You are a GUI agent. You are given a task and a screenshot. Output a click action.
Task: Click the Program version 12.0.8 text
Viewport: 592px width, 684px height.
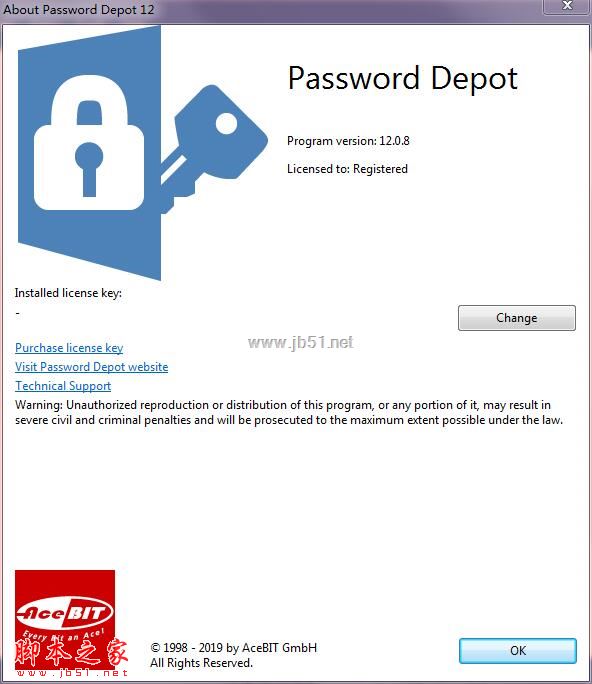coord(348,141)
